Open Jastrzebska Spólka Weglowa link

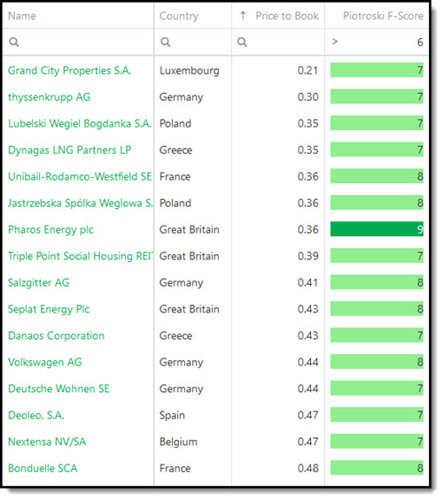80,203
